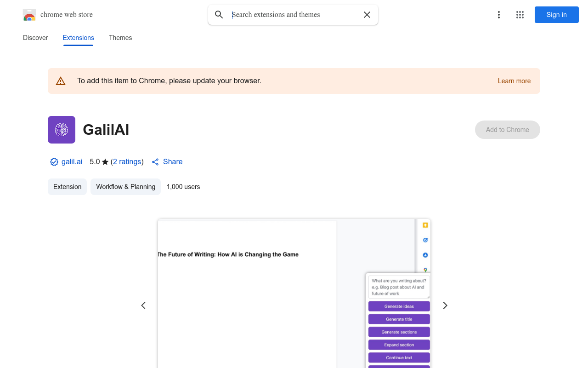Click the purple GalilAI brain logo
This screenshot has width=588, height=368.
coord(62,130)
